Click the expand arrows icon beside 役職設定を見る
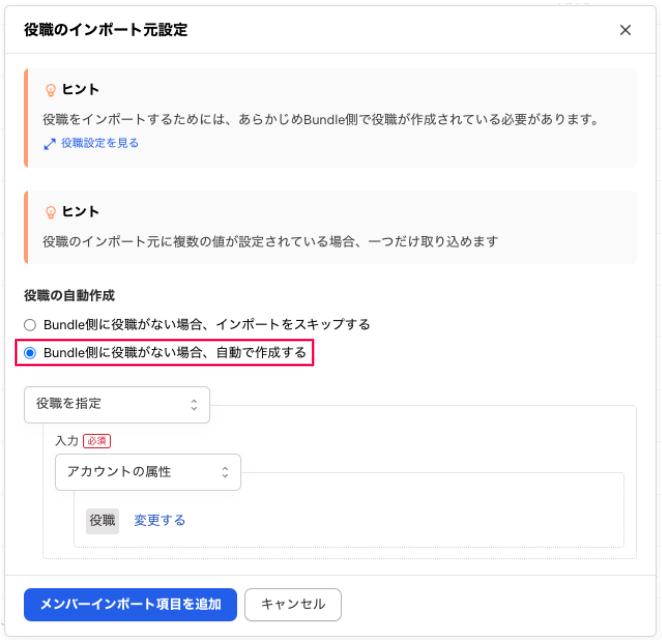This screenshot has width=662, height=642. (x=50, y=143)
